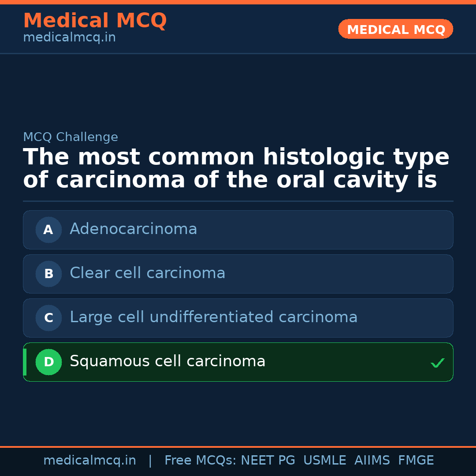This screenshot has width=476, height=476.
Task: Click the letter C circle icon
Action: 48,318
